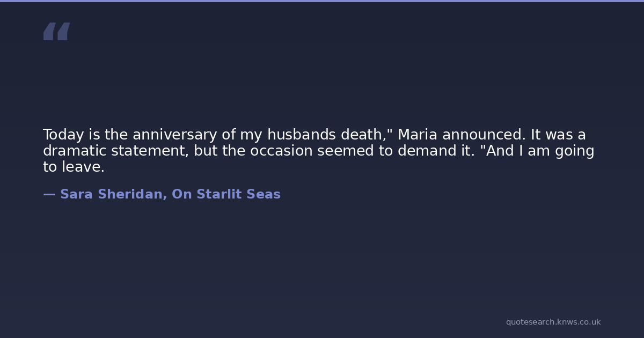Viewport: 644px width, 338px height.
Task: Click the quotesearch.knws.co.uk watermark link
Action: pos(553,322)
